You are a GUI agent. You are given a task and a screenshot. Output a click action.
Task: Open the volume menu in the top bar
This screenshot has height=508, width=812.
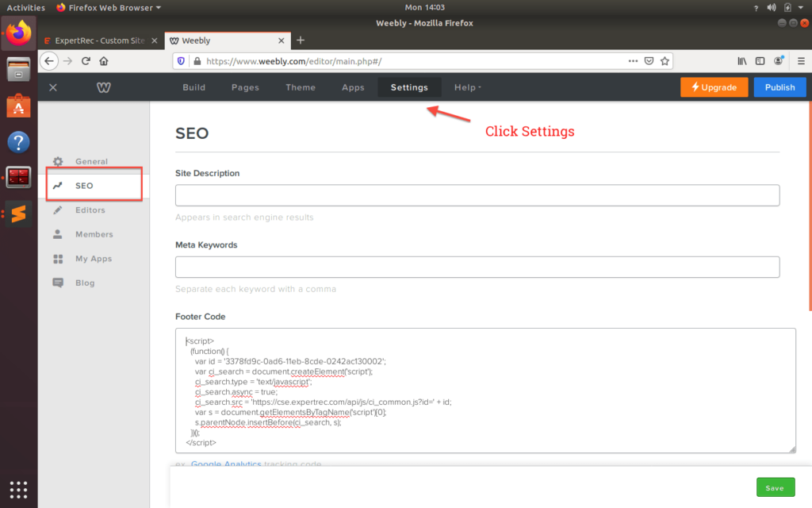click(x=771, y=8)
